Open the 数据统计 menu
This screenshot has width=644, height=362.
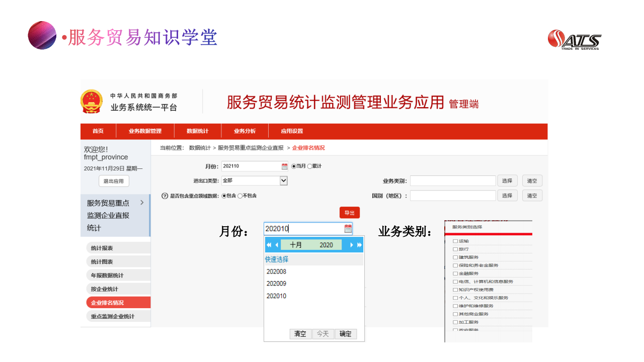pos(197,131)
